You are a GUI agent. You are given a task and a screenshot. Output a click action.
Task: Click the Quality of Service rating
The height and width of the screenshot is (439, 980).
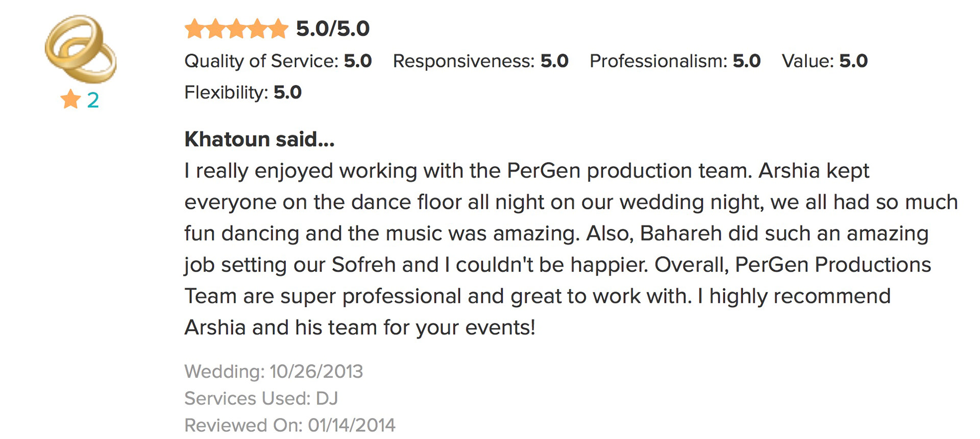click(x=278, y=61)
